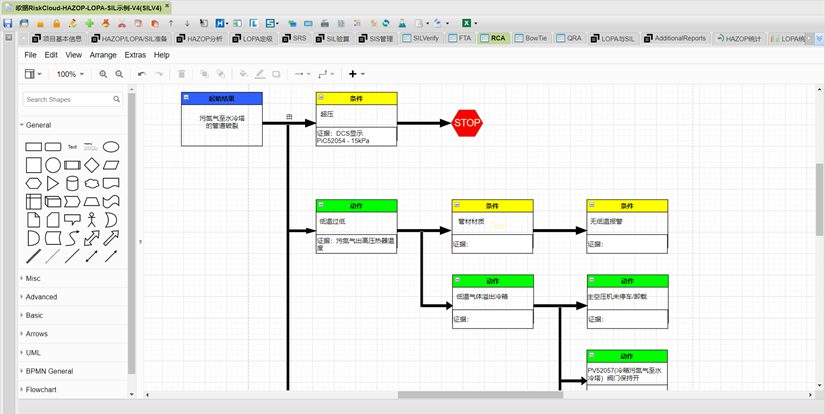
Task: Select the cloud shape in General palette
Action: click(x=91, y=183)
